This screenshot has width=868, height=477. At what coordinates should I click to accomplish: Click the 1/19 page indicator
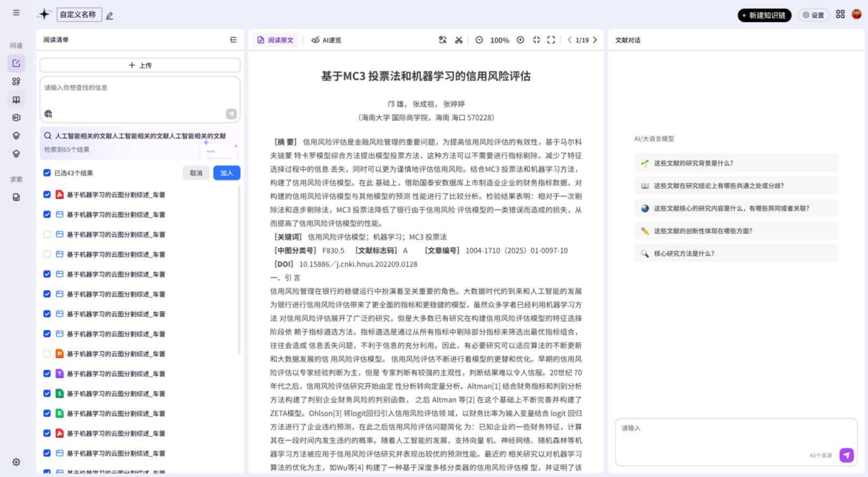582,40
